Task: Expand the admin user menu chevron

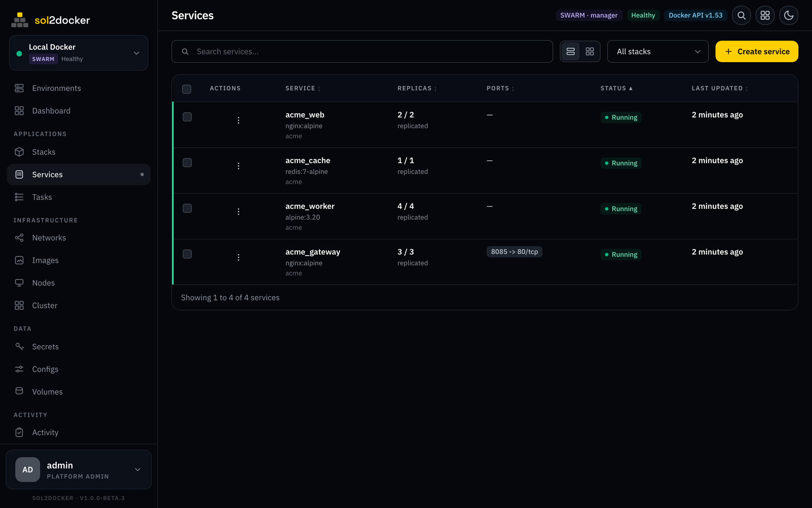Action: pos(138,469)
